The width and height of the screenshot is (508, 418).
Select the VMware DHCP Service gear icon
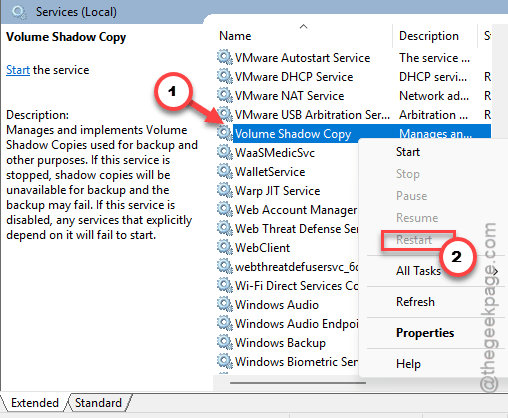pos(224,76)
